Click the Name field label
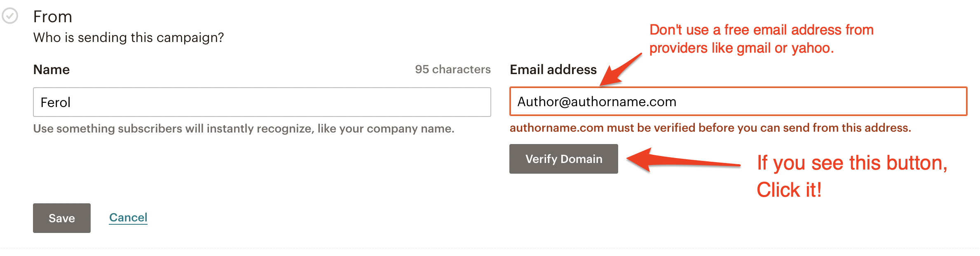Screen dimensions: 980x256 point(52,70)
